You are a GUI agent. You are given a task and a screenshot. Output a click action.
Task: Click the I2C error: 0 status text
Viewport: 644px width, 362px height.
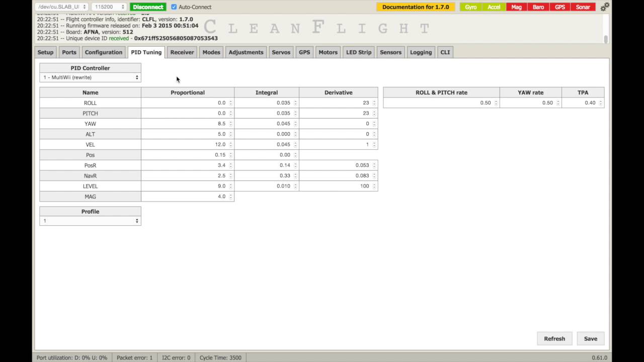[176, 358]
